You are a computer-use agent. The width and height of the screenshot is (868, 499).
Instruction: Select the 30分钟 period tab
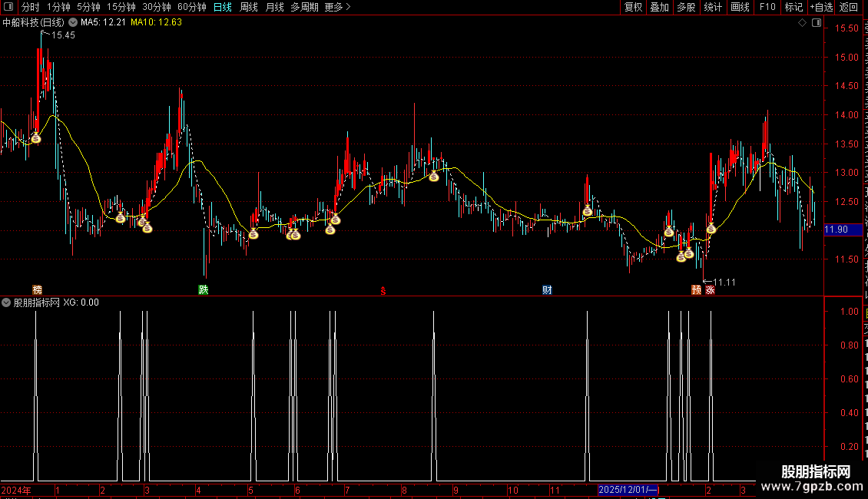coord(157,7)
